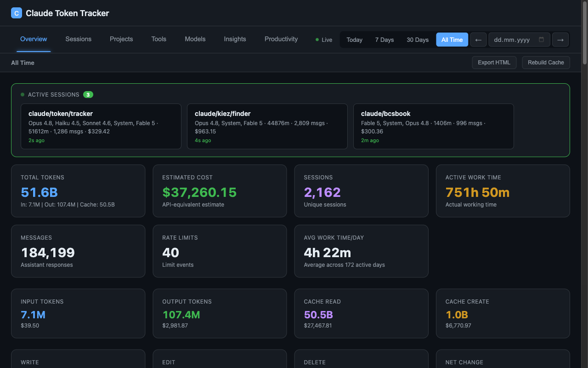Open the claude/kiez/finder active session card

tap(267, 126)
